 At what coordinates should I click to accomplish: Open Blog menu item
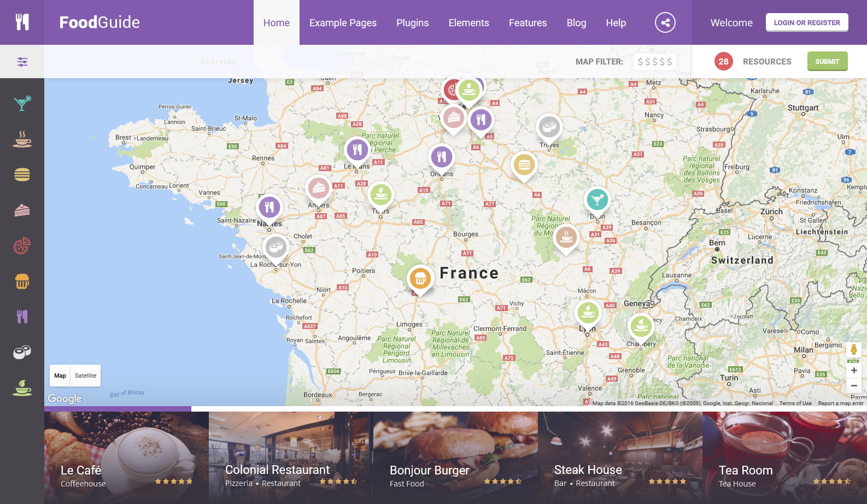pos(576,22)
